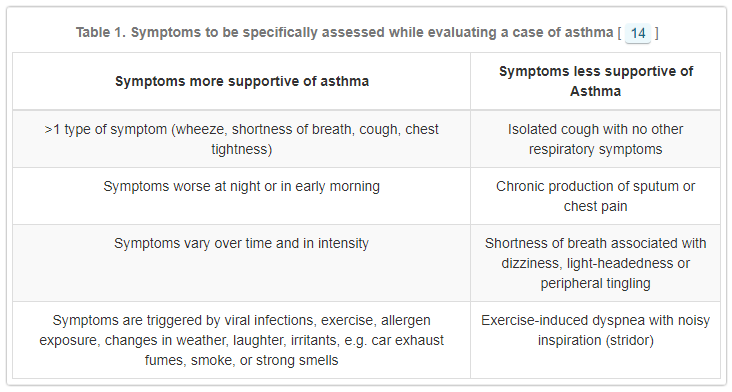The height and width of the screenshot is (392, 732).
Task: Click the 'chest pain' text
Action: [595, 206]
